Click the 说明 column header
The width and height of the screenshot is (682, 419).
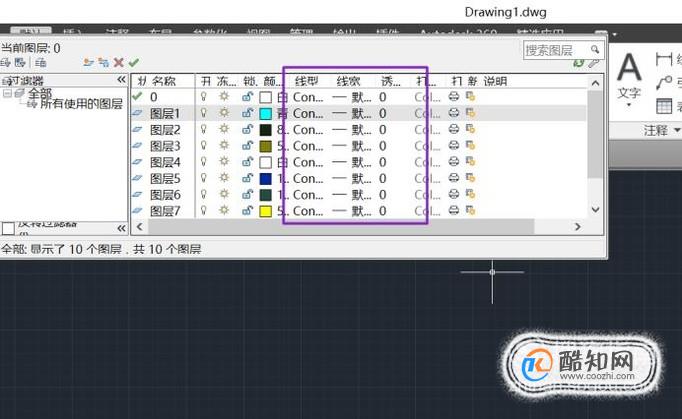[x=495, y=81]
